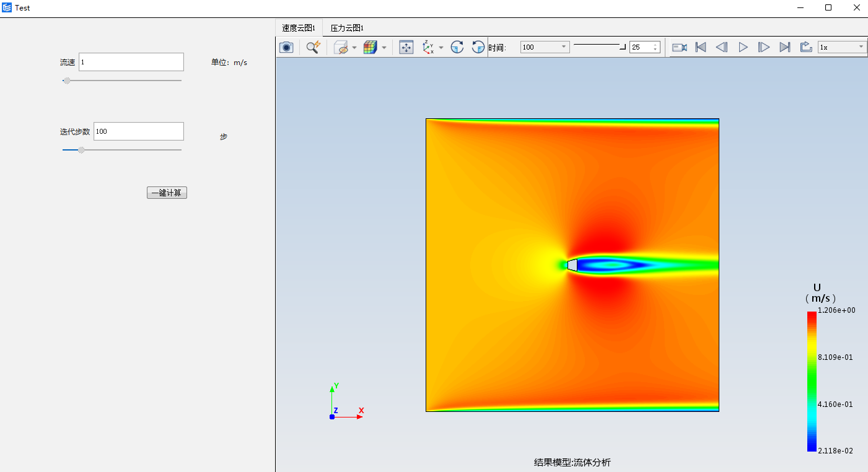This screenshot has height=472, width=868.
Task: Switch to the 速度云图1 tab
Action: [299, 28]
